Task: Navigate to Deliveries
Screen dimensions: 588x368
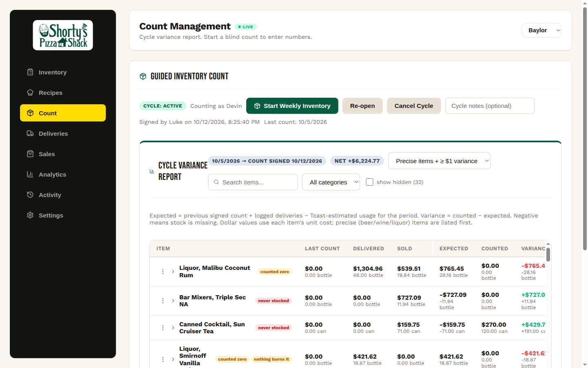Action: point(63,133)
